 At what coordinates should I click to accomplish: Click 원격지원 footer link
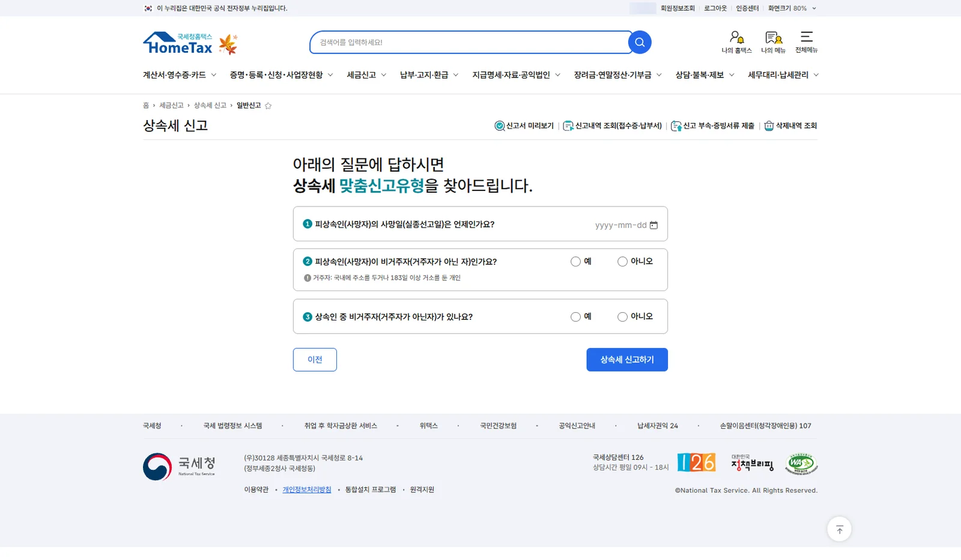click(x=422, y=490)
